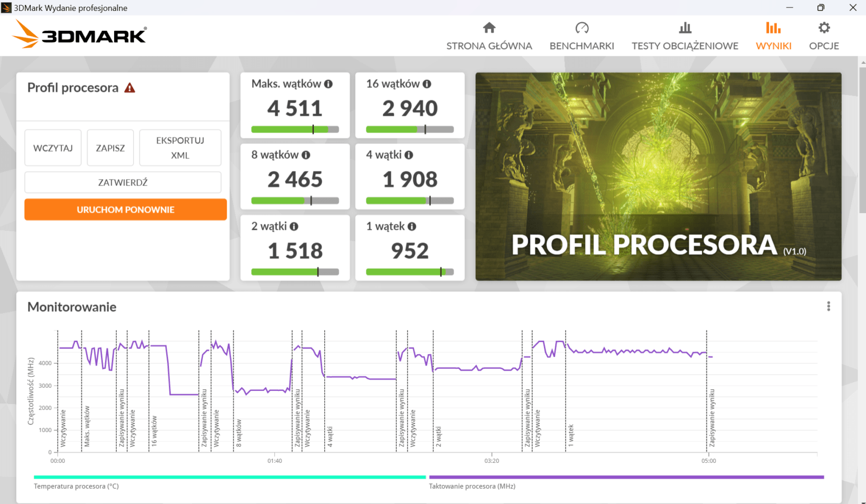Click the 3DMark logo
The height and width of the screenshot is (504, 866).
point(79,34)
